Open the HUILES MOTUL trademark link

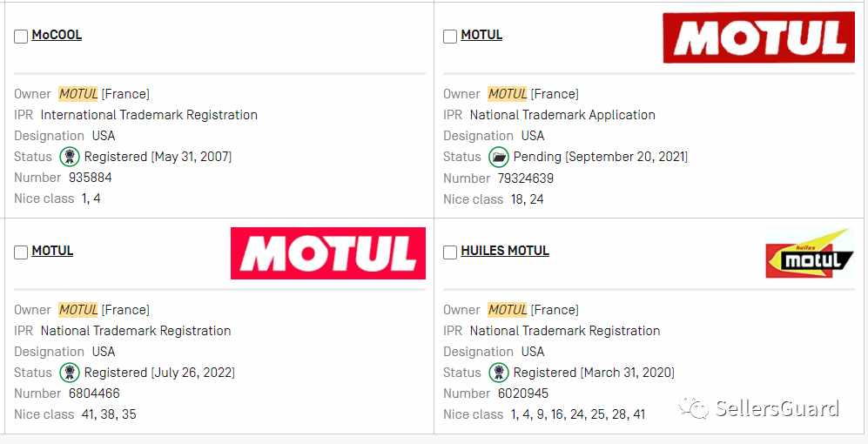click(505, 251)
